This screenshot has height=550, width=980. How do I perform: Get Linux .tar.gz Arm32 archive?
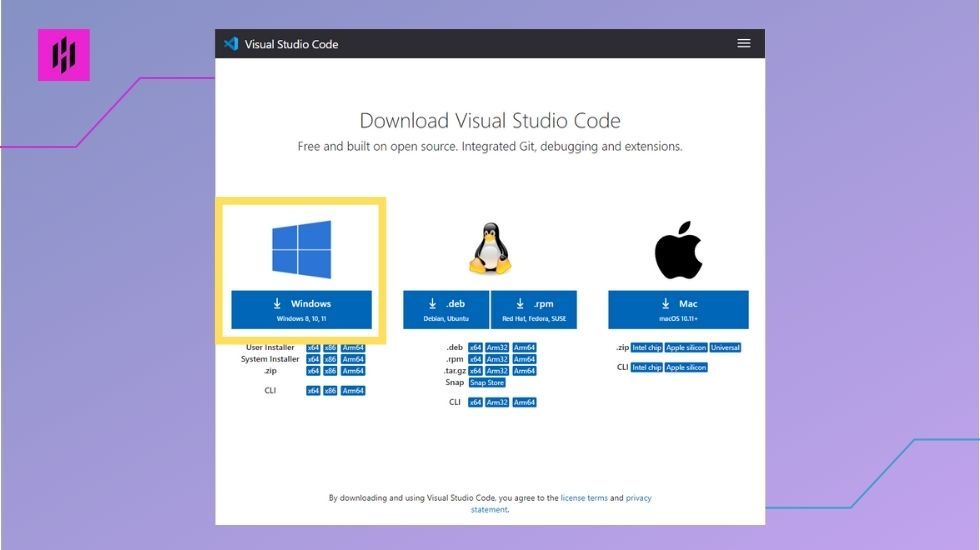(x=497, y=371)
